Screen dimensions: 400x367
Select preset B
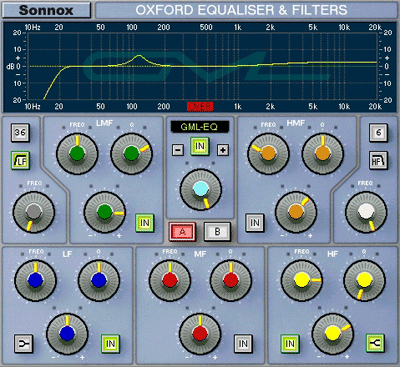[x=217, y=232]
